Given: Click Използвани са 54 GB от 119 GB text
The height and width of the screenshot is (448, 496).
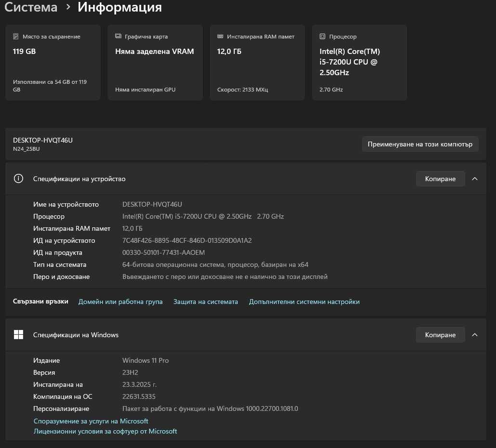Looking at the screenshot, I should (x=50, y=86).
